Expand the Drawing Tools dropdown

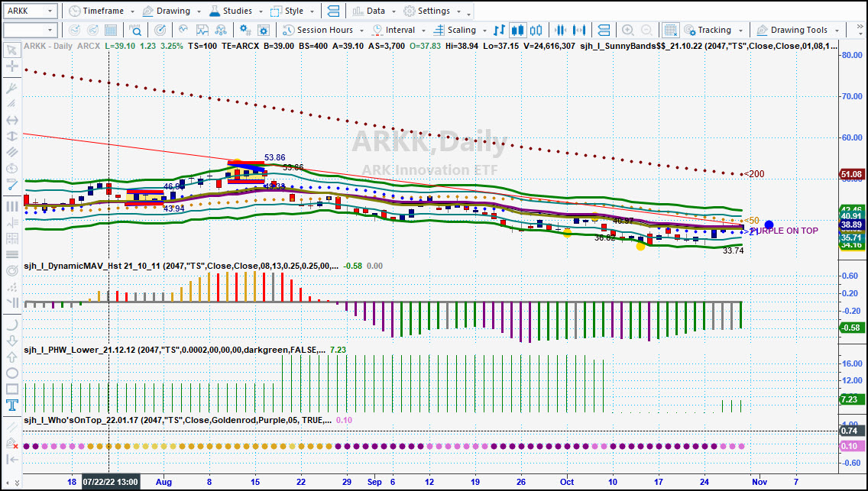pos(837,31)
